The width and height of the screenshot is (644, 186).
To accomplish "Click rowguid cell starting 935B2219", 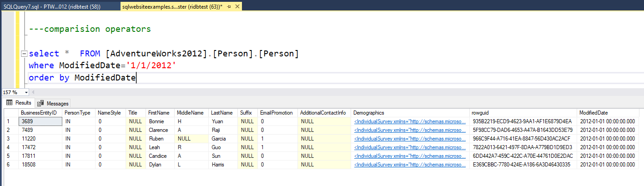I will pos(523,121).
